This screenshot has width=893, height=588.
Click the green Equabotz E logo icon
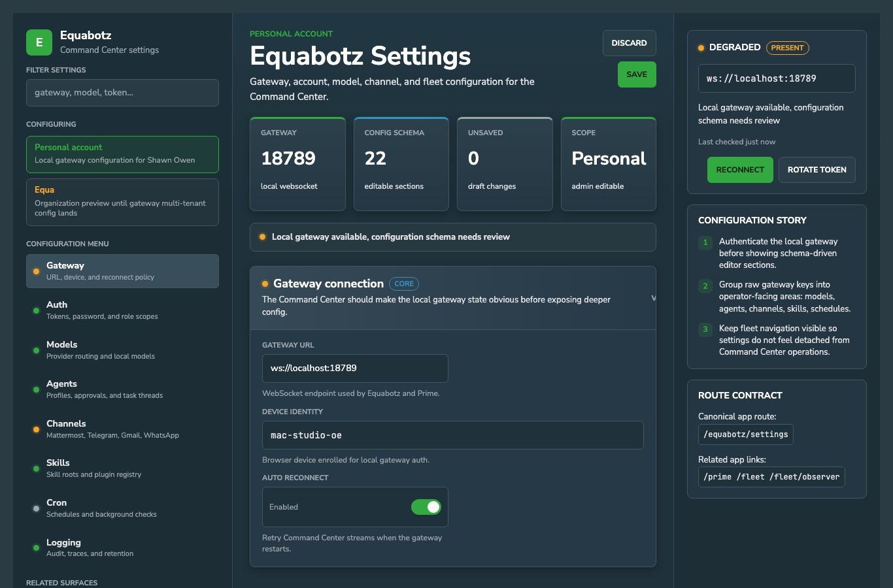[x=39, y=42]
